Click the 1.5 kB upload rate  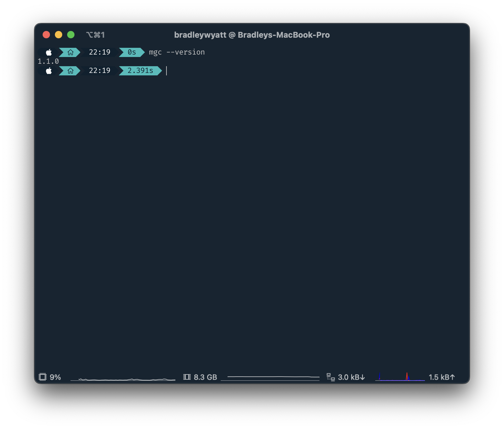pyautogui.click(x=442, y=377)
